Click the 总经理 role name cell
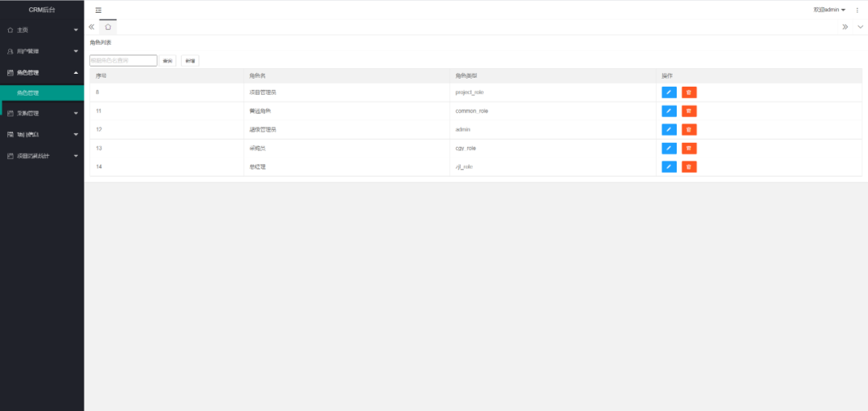Image resolution: width=868 pixels, height=411 pixels. point(346,166)
